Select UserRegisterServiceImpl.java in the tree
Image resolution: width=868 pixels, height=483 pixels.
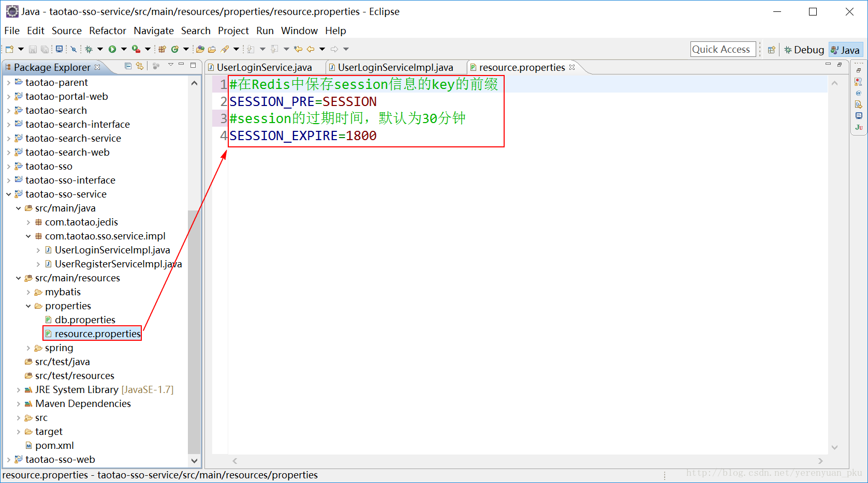118,264
